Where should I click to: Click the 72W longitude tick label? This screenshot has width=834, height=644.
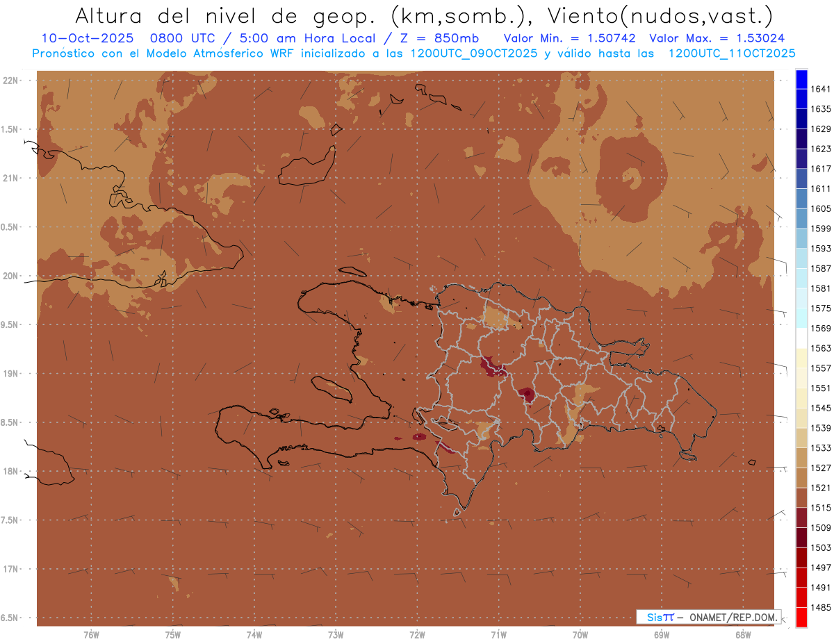pos(417,635)
